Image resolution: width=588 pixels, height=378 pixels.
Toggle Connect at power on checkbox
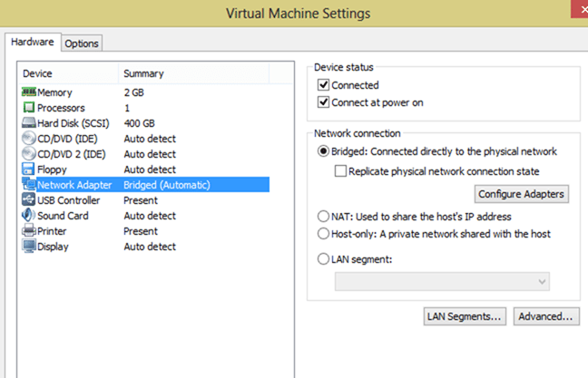click(x=323, y=102)
